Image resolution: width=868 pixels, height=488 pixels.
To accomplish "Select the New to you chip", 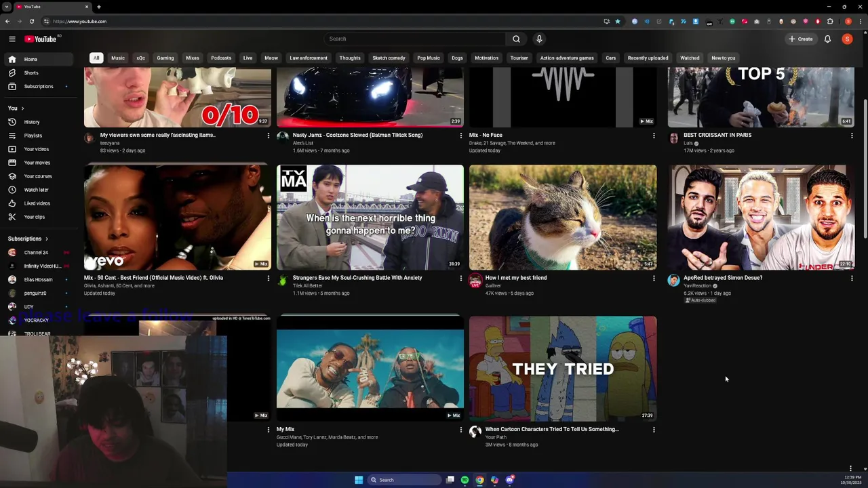I will 723,58.
